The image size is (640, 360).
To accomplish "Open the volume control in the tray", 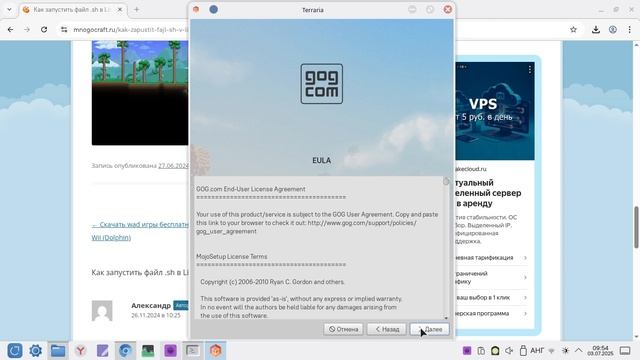I will (509, 351).
